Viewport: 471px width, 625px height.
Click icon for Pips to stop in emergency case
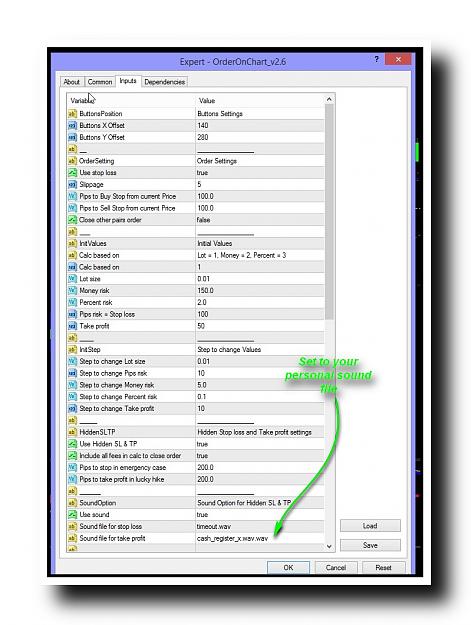(72, 467)
